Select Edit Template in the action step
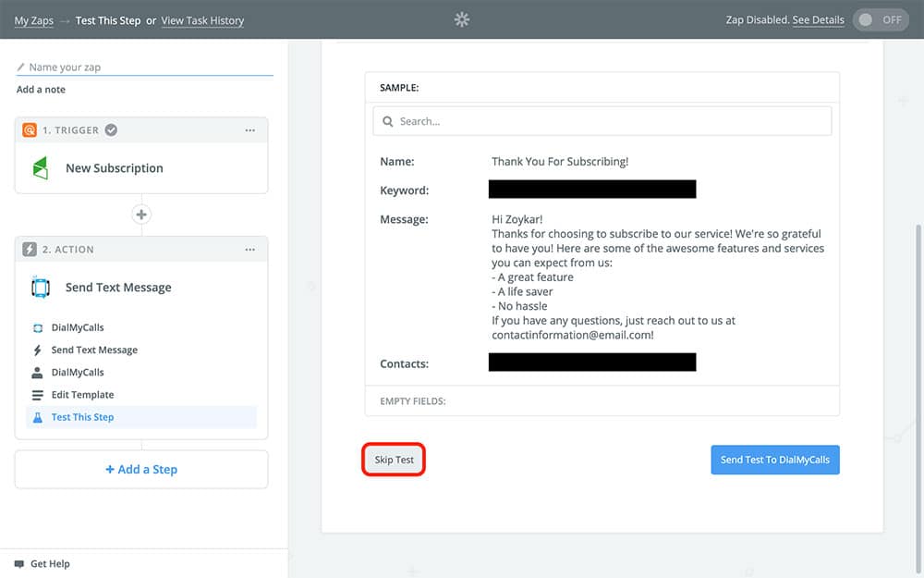The height and width of the screenshot is (578, 924). click(82, 395)
